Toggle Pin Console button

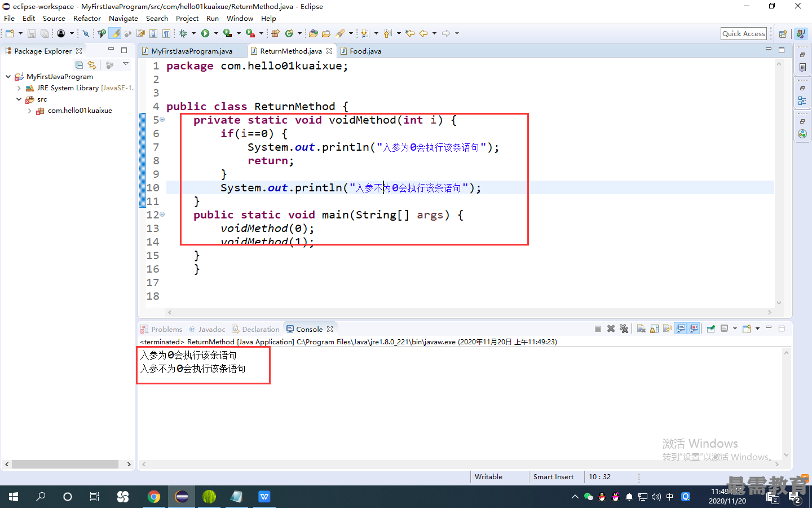pyautogui.click(x=711, y=329)
